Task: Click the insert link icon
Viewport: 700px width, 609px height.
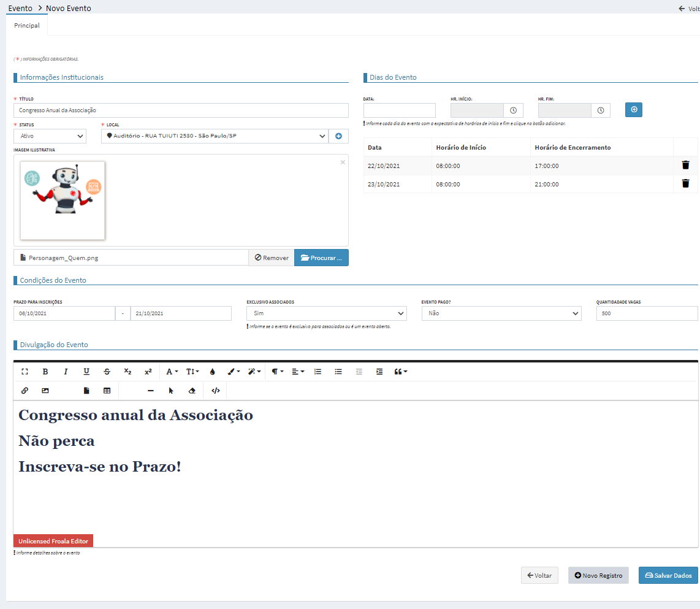Action: 25,391
